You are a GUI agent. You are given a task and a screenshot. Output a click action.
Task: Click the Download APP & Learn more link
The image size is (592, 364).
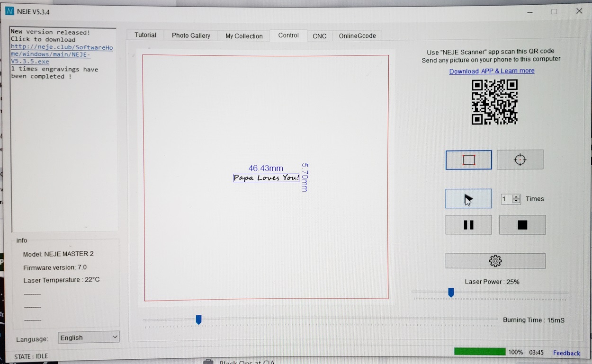492,71
